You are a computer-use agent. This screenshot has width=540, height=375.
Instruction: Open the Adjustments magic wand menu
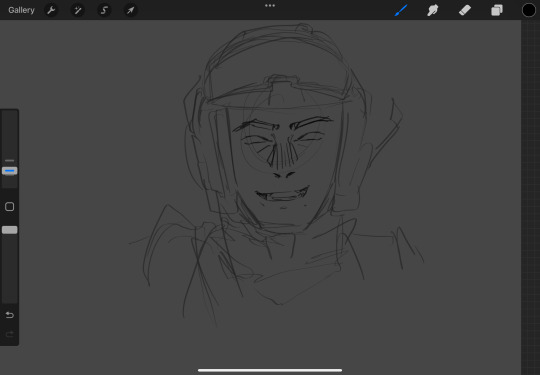tap(78, 10)
